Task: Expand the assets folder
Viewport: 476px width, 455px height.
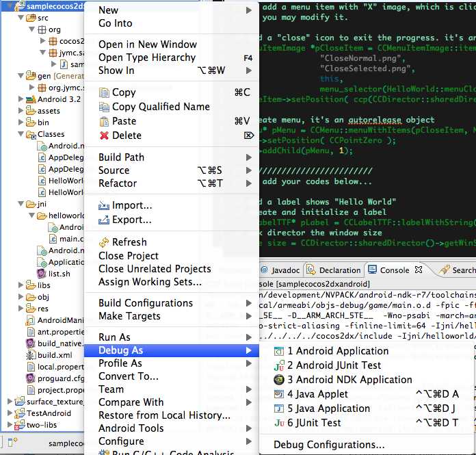Action: click(x=21, y=111)
